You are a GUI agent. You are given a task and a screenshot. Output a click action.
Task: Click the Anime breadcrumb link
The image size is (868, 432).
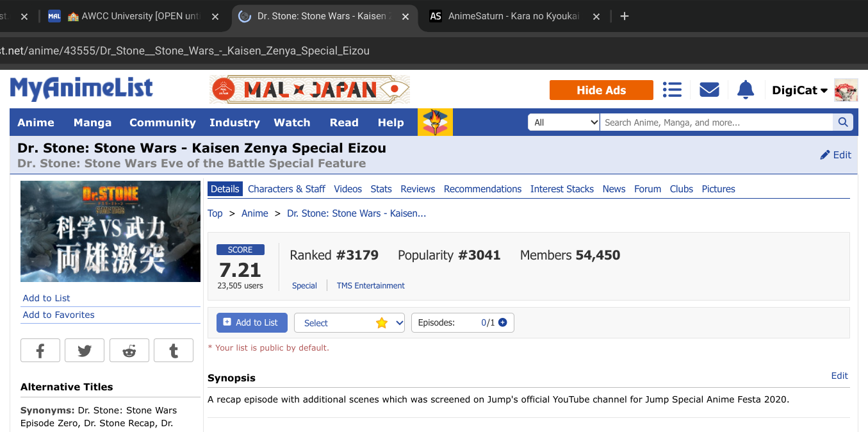click(x=255, y=213)
